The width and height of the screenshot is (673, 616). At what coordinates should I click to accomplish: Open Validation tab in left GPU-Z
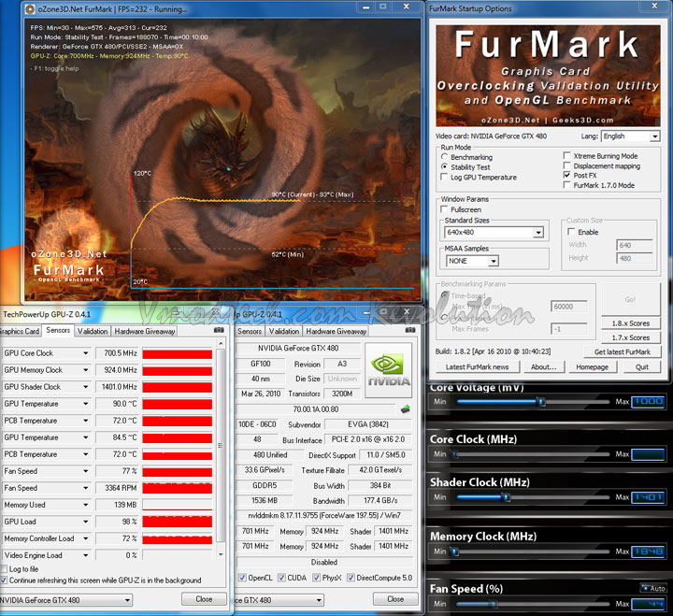(x=93, y=332)
